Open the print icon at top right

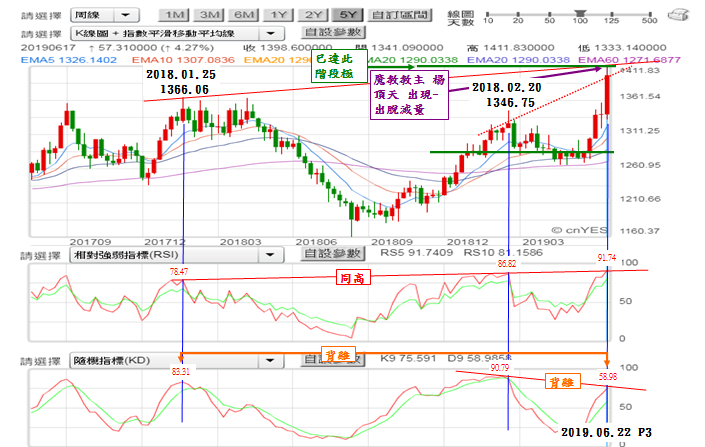tap(678, 15)
